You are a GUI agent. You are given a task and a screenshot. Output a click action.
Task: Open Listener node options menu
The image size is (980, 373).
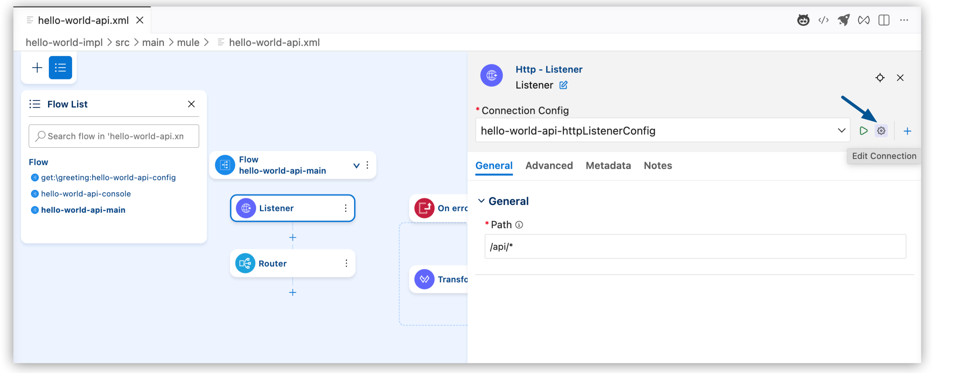click(x=346, y=208)
